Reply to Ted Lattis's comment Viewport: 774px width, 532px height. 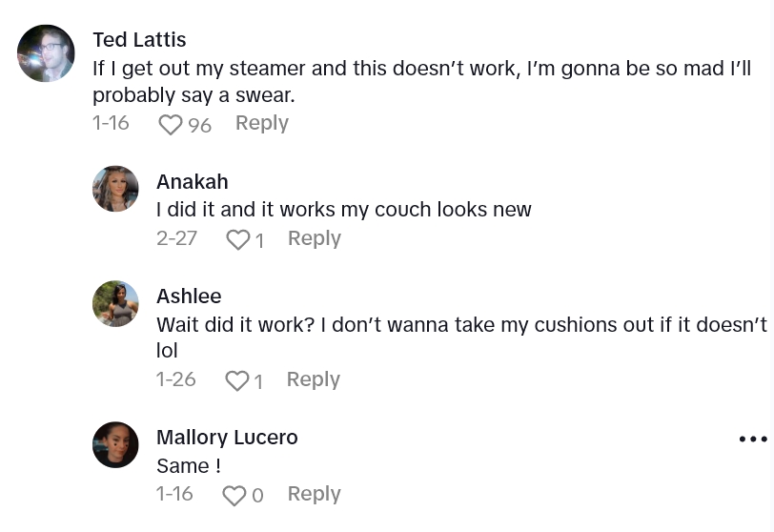click(261, 123)
